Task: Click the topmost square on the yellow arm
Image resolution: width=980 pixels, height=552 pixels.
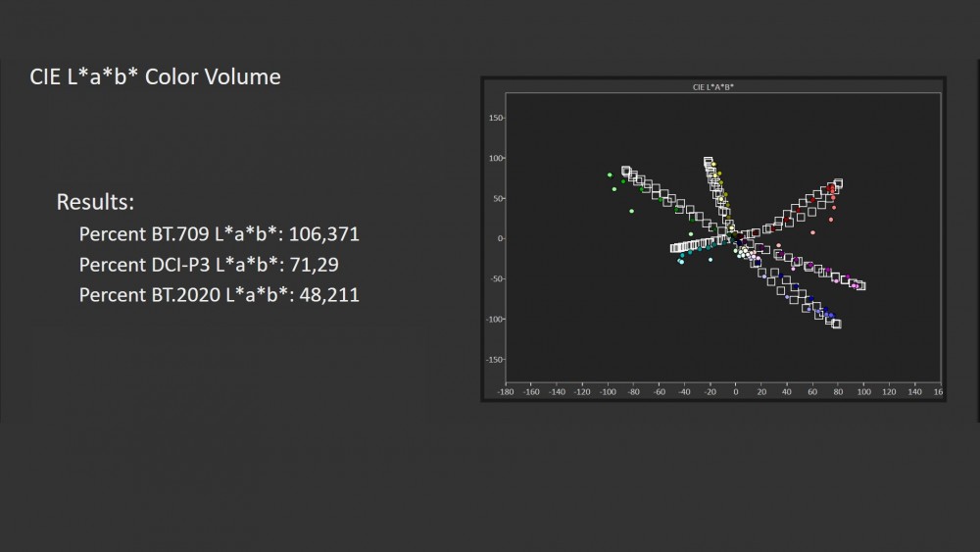Action: 709,162
